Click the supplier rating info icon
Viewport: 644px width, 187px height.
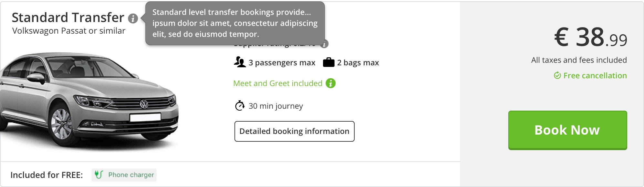click(x=325, y=44)
